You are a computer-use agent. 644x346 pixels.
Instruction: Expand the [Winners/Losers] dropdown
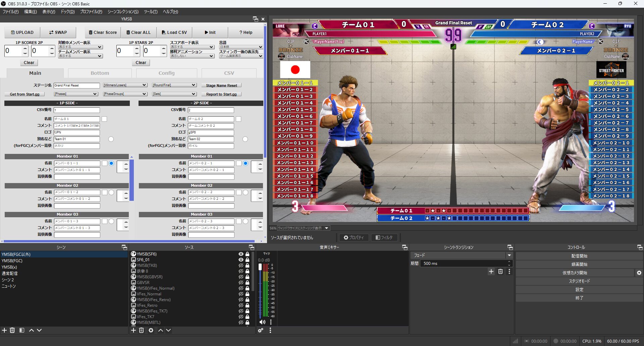click(125, 85)
